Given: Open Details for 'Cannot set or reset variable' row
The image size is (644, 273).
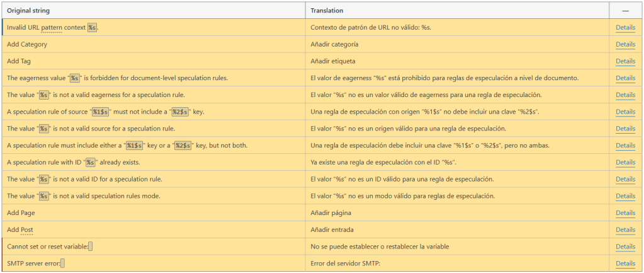Looking at the screenshot, I should (624, 247).
